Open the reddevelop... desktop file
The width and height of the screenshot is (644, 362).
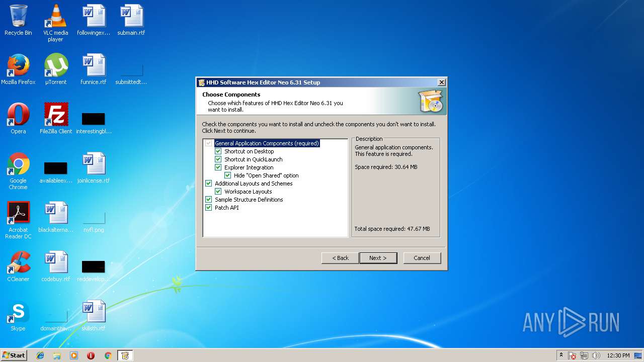(x=94, y=270)
